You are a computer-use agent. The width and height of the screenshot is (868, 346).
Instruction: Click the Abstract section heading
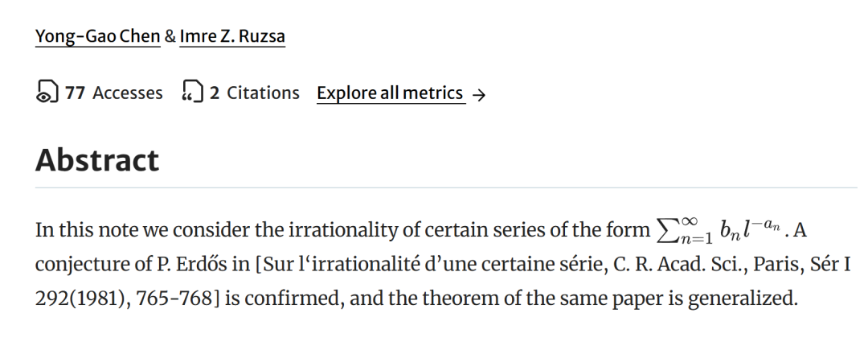(97, 160)
